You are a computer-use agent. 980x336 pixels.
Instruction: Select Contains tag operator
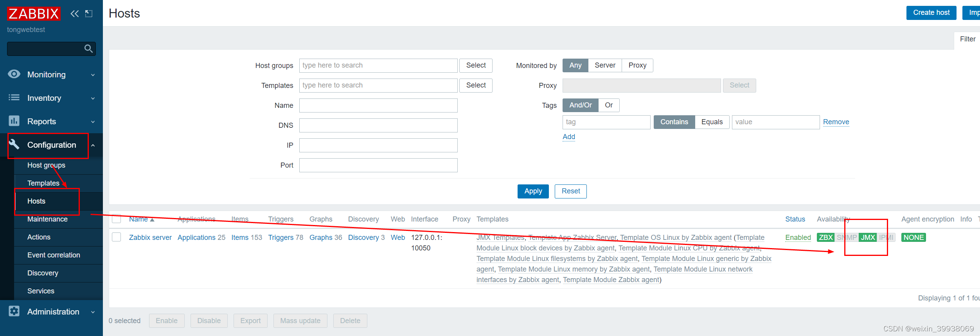click(x=674, y=122)
